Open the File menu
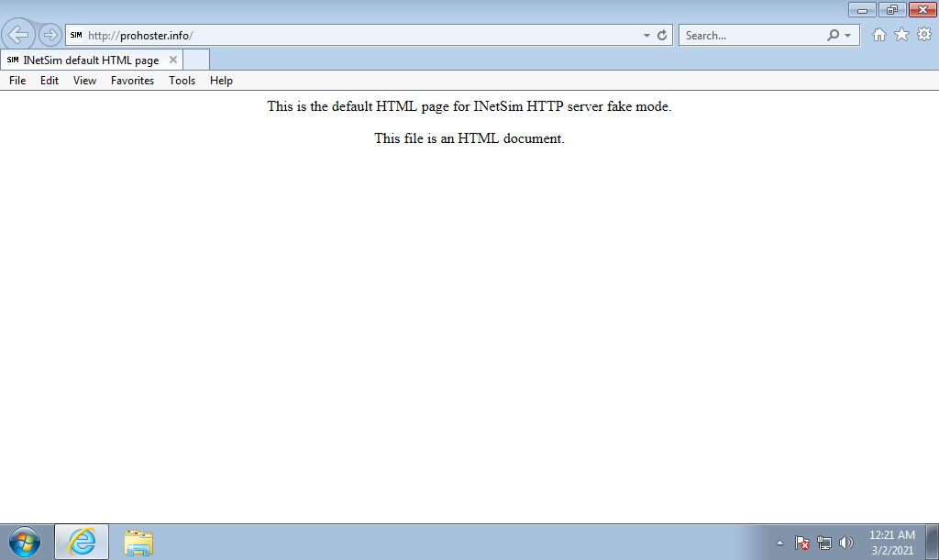Image resolution: width=939 pixels, height=560 pixels. (x=17, y=81)
